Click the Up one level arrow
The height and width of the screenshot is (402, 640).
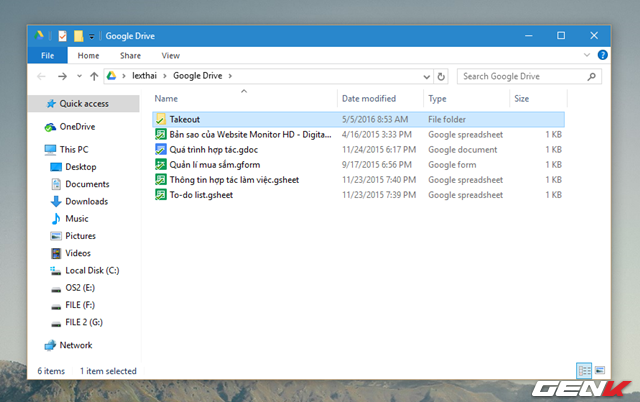click(x=95, y=76)
